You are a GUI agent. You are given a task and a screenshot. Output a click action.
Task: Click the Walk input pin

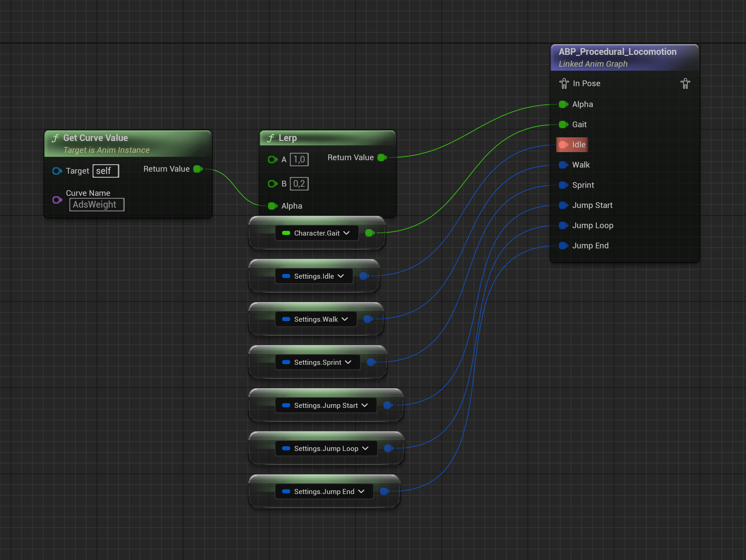coord(563,165)
